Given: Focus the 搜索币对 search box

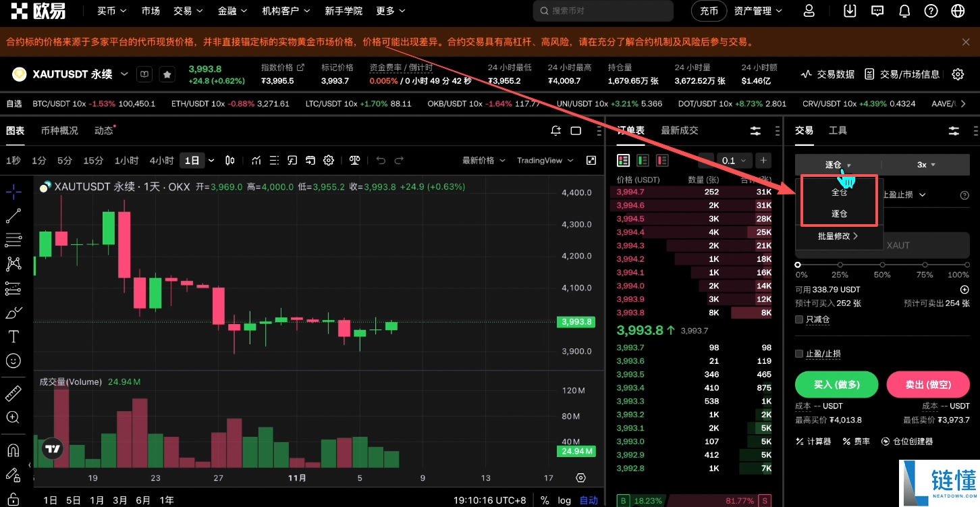Looking at the screenshot, I should coord(603,11).
